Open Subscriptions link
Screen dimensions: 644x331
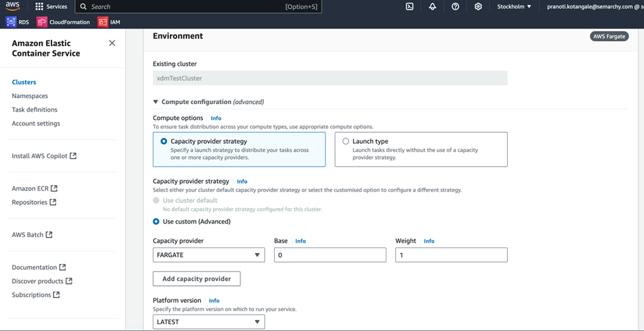point(32,295)
